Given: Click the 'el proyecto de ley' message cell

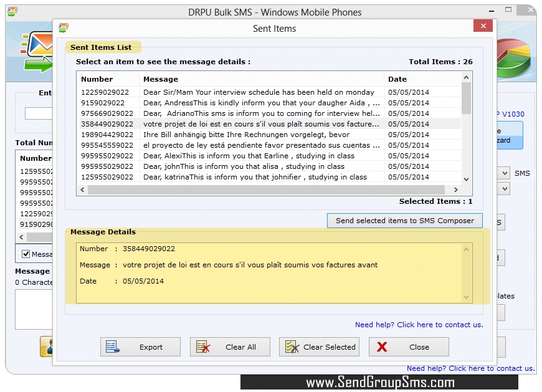Looking at the screenshot, I should (x=261, y=145).
